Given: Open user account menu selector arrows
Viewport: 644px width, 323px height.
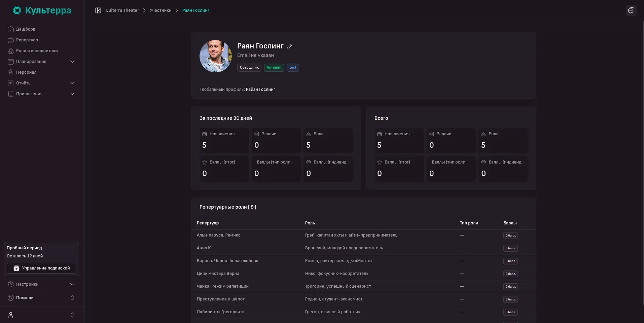Looking at the screenshot, I should pos(72,315).
